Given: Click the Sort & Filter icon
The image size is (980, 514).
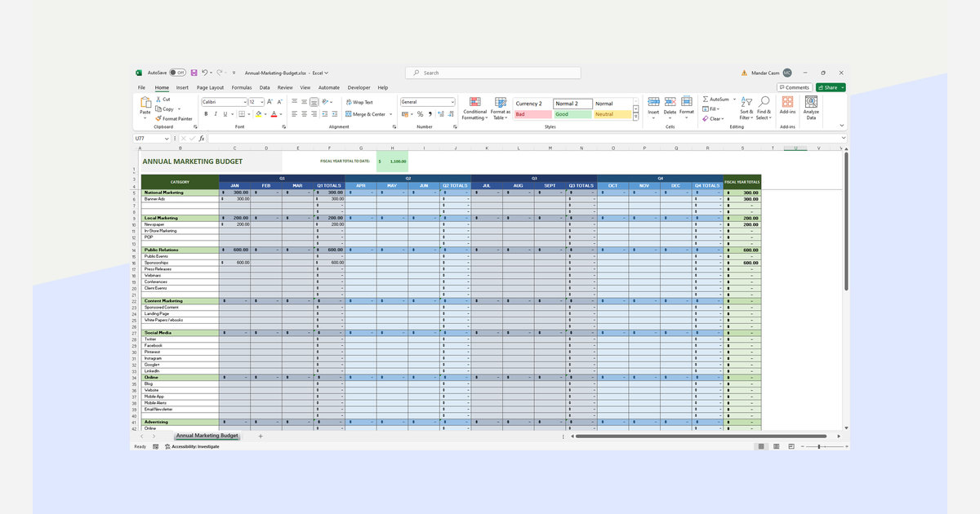Looking at the screenshot, I should point(746,102).
